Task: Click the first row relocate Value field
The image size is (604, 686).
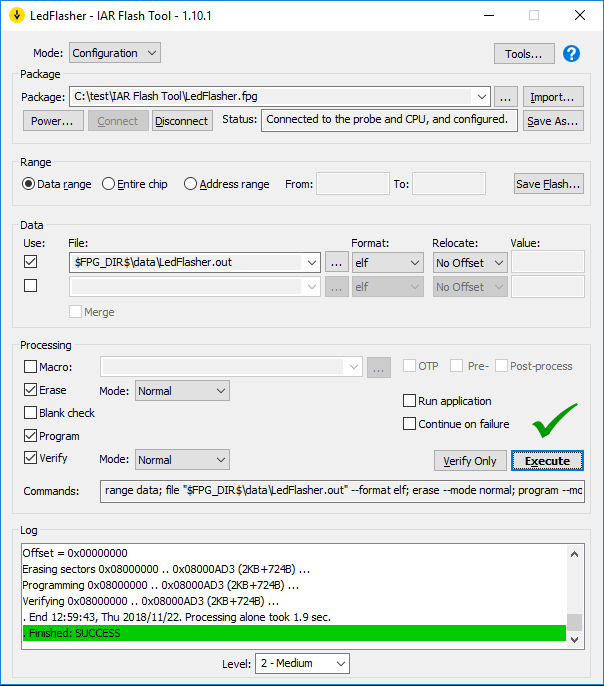Action: click(548, 262)
